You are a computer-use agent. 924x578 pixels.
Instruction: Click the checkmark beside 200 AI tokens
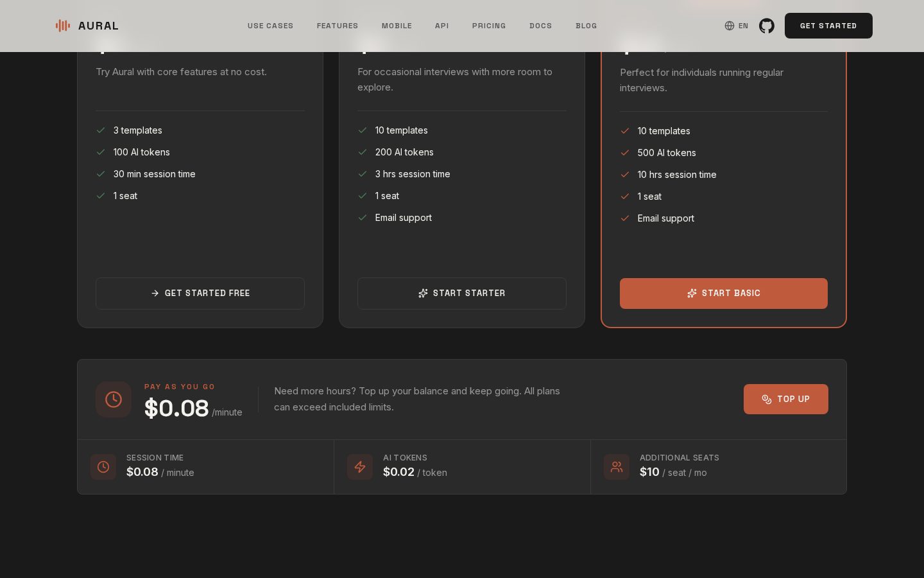(x=363, y=152)
